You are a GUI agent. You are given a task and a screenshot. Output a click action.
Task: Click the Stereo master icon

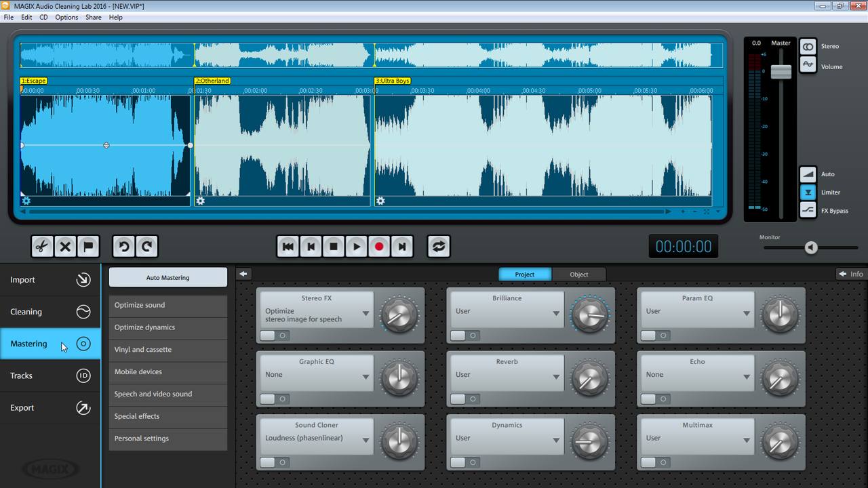pyautogui.click(x=808, y=47)
